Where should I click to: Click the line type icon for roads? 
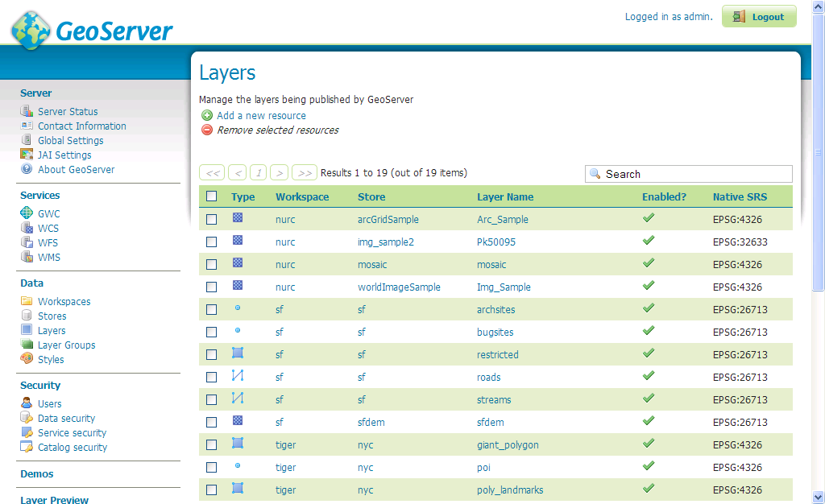pyautogui.click(x=238, y=375)
